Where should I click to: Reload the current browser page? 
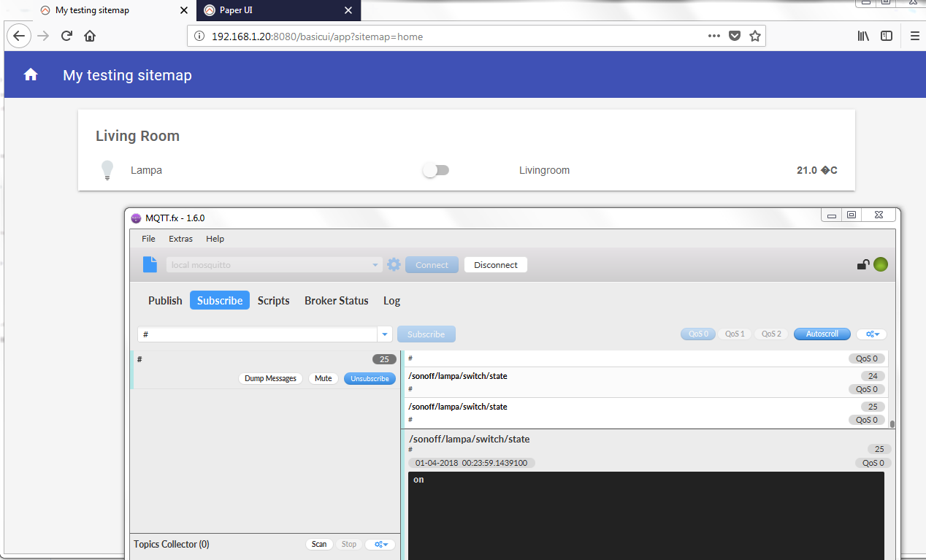[66, 36]
